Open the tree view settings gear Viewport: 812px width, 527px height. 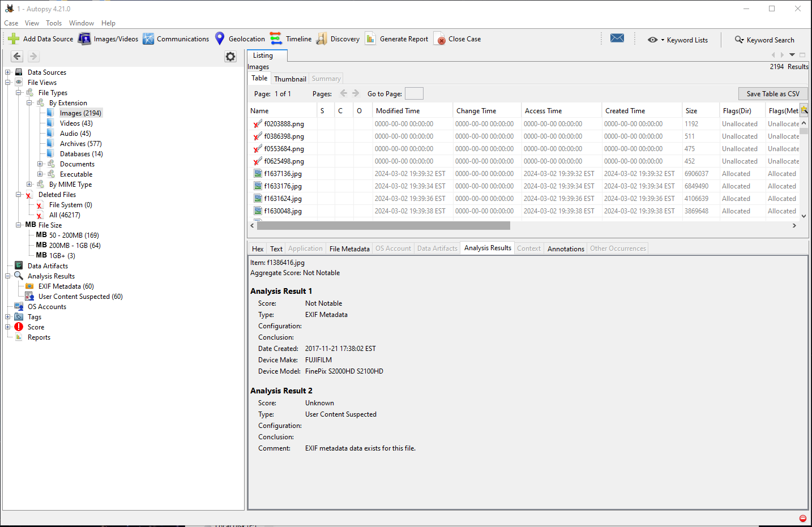coord(230,57)
